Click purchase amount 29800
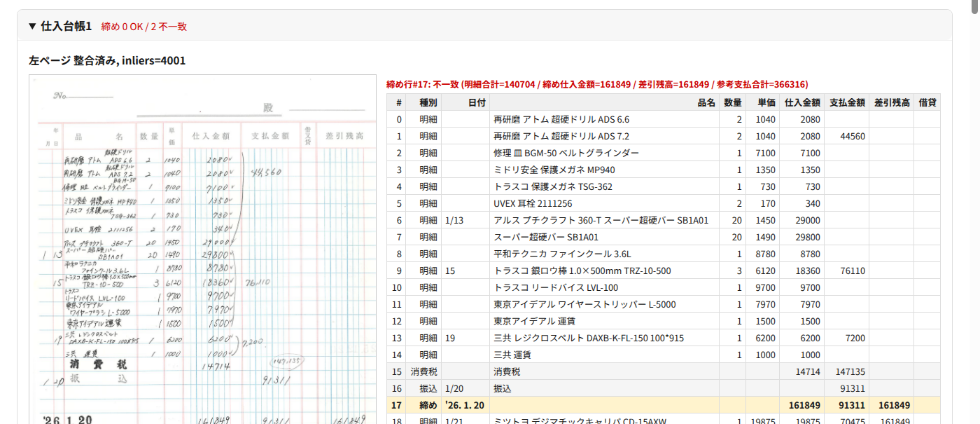The height and width of the screenshot is (424, 980). click(x=802, y=237)
